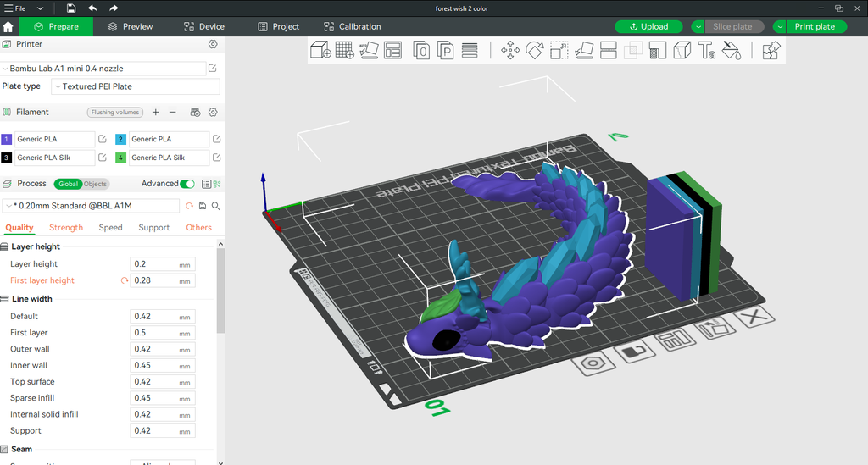Open the Strength settings tab

(x=66, y=228)
